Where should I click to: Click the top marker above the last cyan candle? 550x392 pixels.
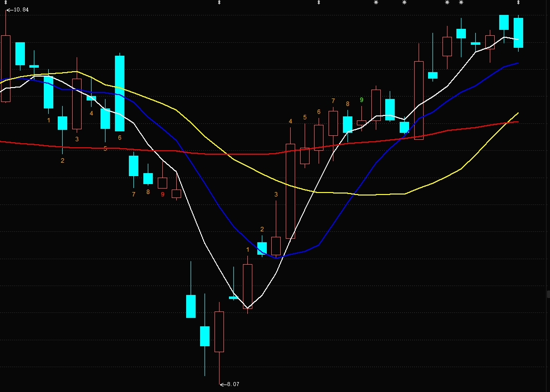[519, 2]
